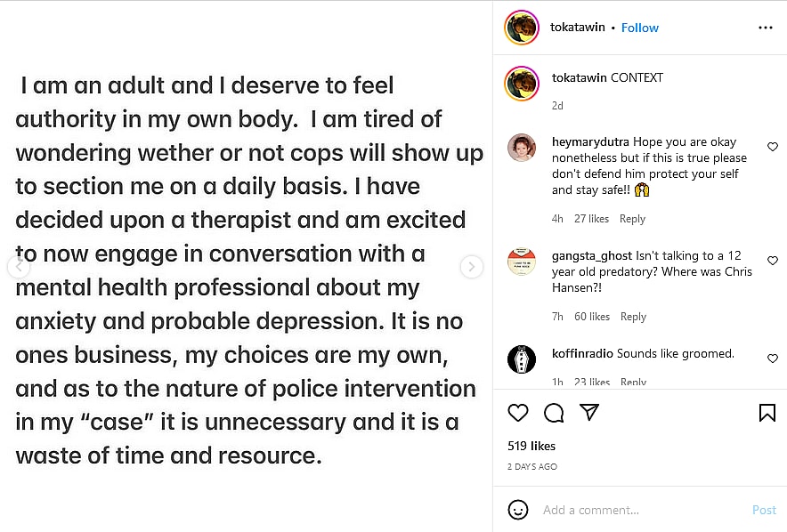This screenshot has width=787, height=532.
Task: Reply to gangsta_ghost's comment
Action: coord(633,317)
